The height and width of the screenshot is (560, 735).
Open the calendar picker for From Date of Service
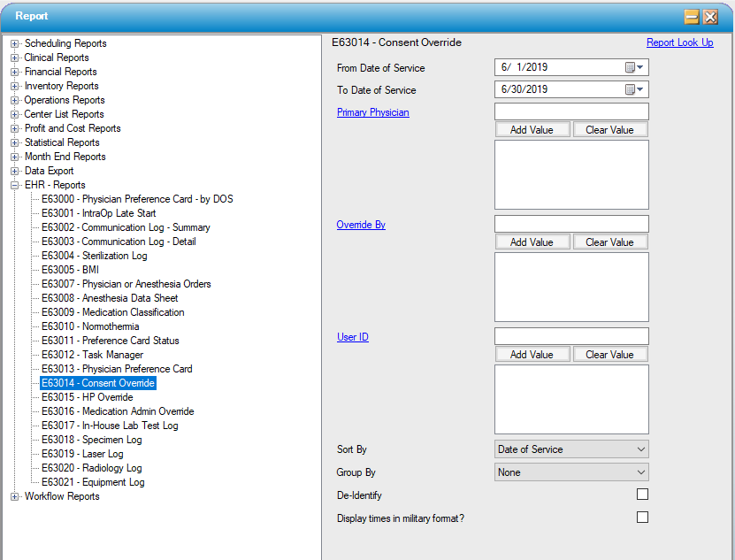click(639, 66)
